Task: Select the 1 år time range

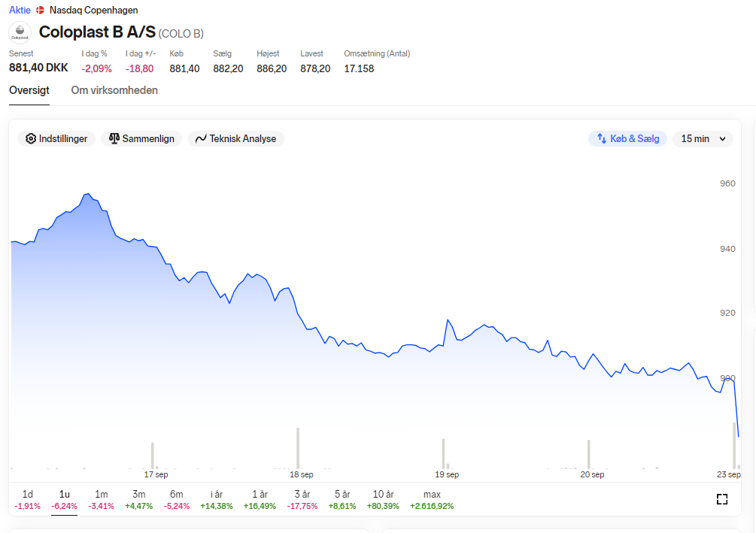Action: pyautogui.click(x=260, y=500)
